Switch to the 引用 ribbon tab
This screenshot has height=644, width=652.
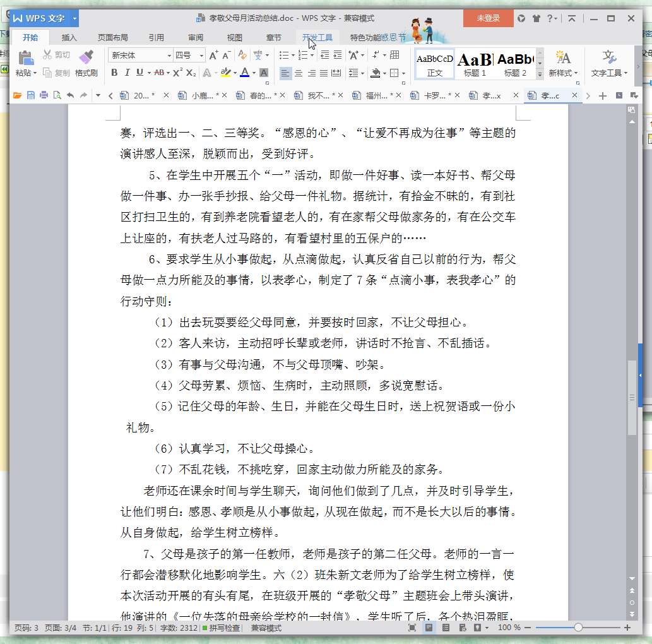[x=157, y=37]
